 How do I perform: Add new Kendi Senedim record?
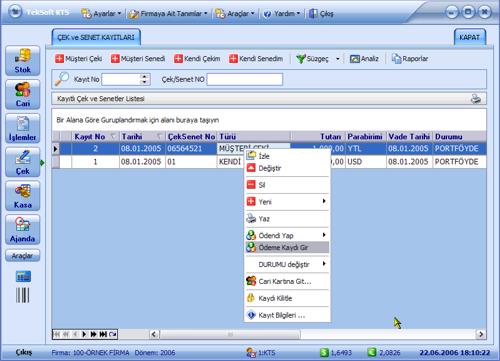(256, 59)
